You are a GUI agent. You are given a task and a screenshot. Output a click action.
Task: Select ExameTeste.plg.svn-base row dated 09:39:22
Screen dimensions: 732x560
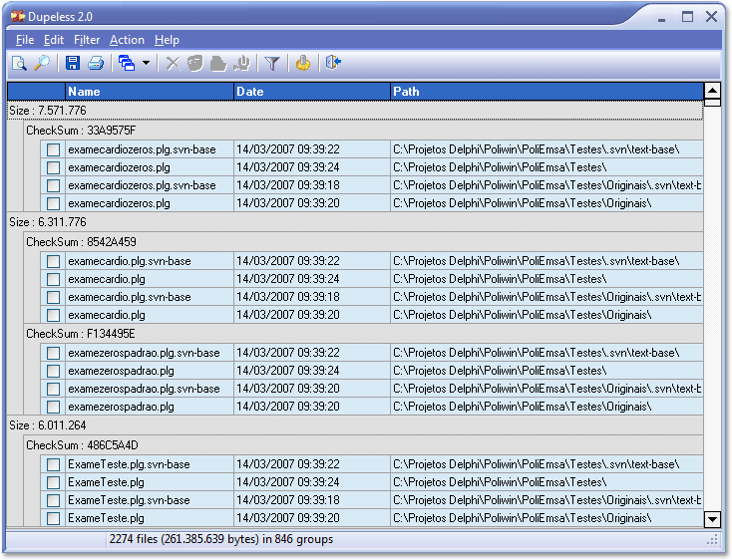pyautogui.click(x=372, y=464)
